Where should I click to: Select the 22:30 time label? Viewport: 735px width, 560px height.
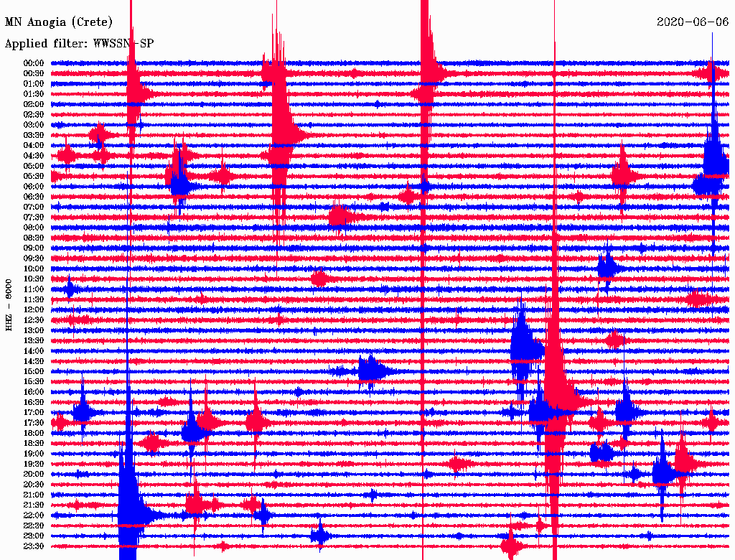point(34,526)
